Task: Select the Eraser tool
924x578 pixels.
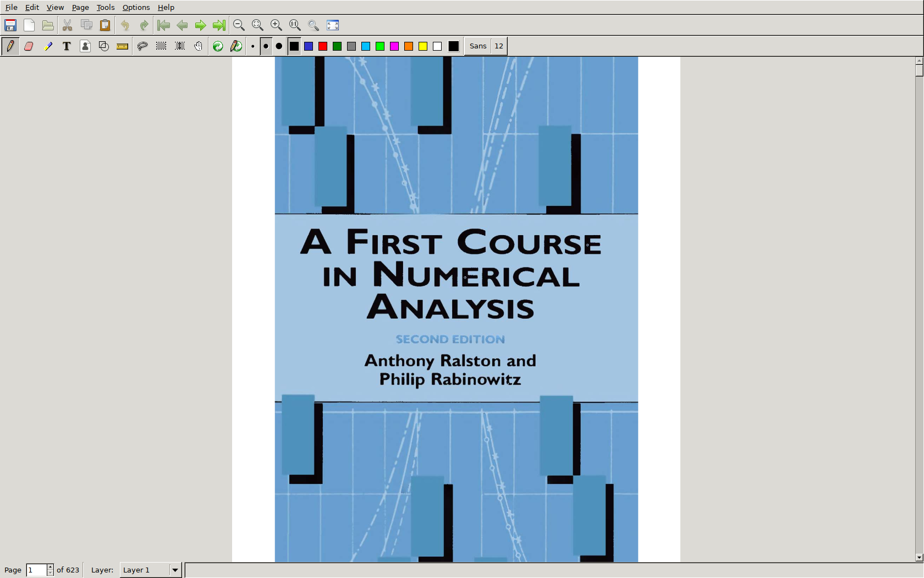Action: (29, 46)
